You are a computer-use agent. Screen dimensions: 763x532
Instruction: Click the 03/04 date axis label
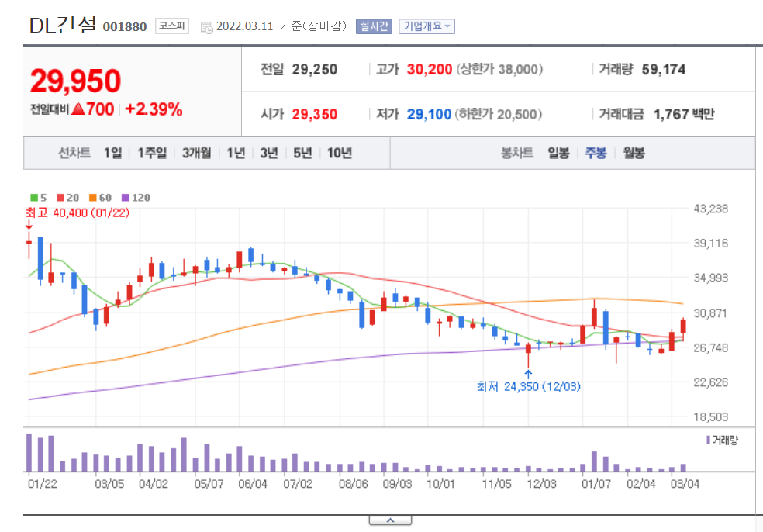685,484
